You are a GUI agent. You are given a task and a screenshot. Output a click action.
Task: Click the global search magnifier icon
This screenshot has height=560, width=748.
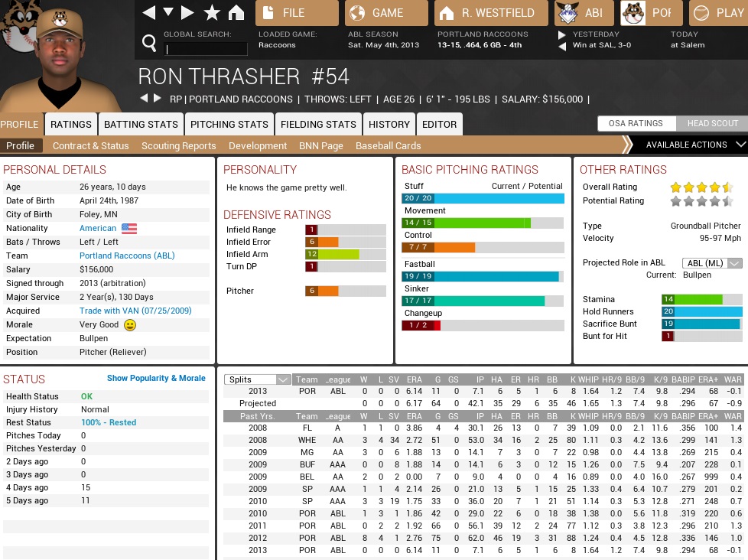click(x=149, y=43)
